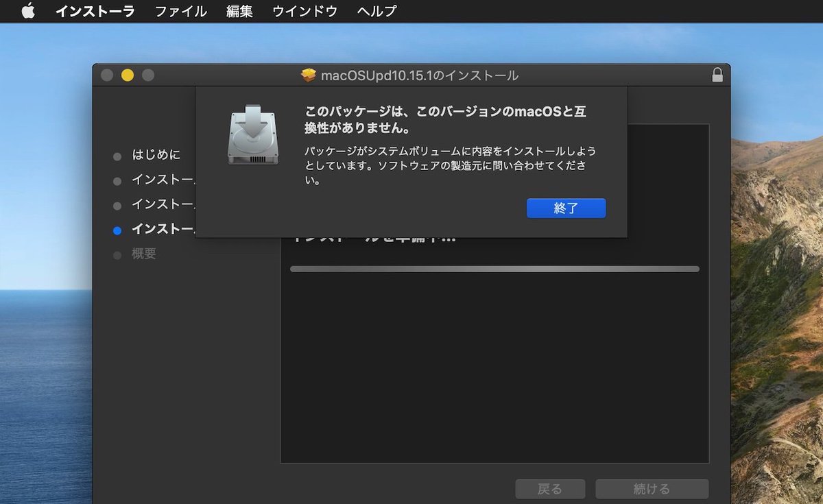The width and height of the screenshot is (823, 504).
Task: Click the installation progress bar
Action: pyautogui.click(x=494, y=269)
